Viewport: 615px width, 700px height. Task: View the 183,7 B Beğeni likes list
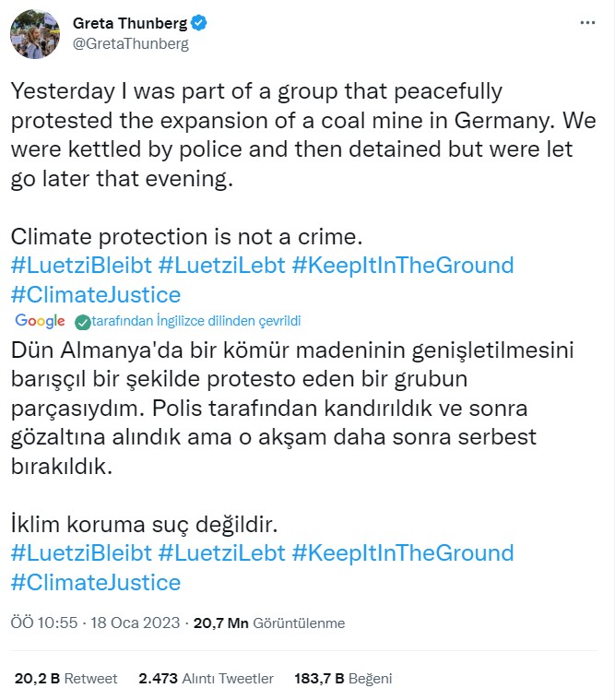[x=343, y=679]
